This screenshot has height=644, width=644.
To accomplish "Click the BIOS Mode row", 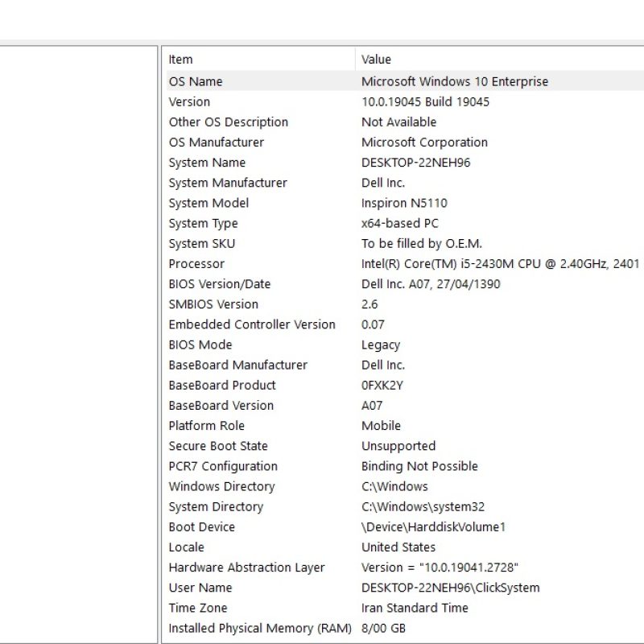I will coord(200,345).
